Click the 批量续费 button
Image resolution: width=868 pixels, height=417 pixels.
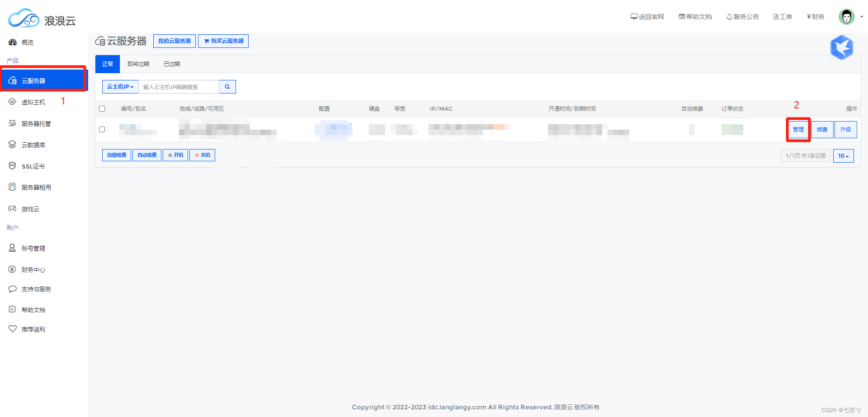coord(117,155)
